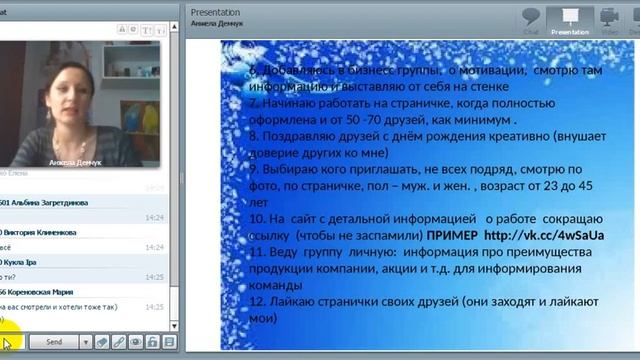The image size is (640, 360).
Task: Click chat sender name 'Кореновская Мария'
Action: pyautogui.click(x=40, y=292)
